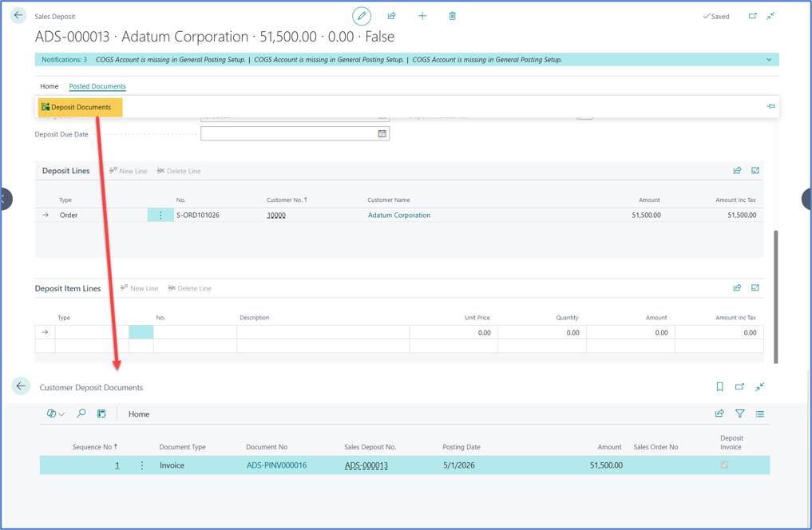This screenshot has height=530, width=812.
Task: Open the view selector dropdown
Action: 55,413
